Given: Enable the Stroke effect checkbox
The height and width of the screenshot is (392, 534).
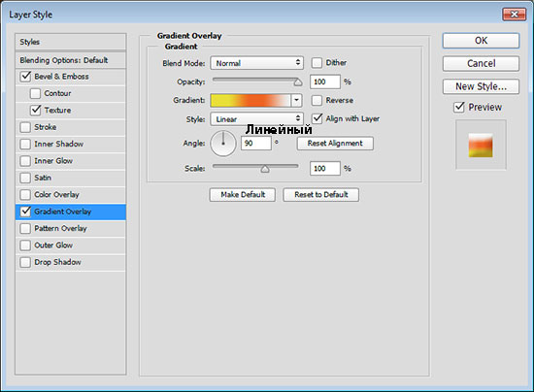Looking at the screenshot, I should 25,127.
